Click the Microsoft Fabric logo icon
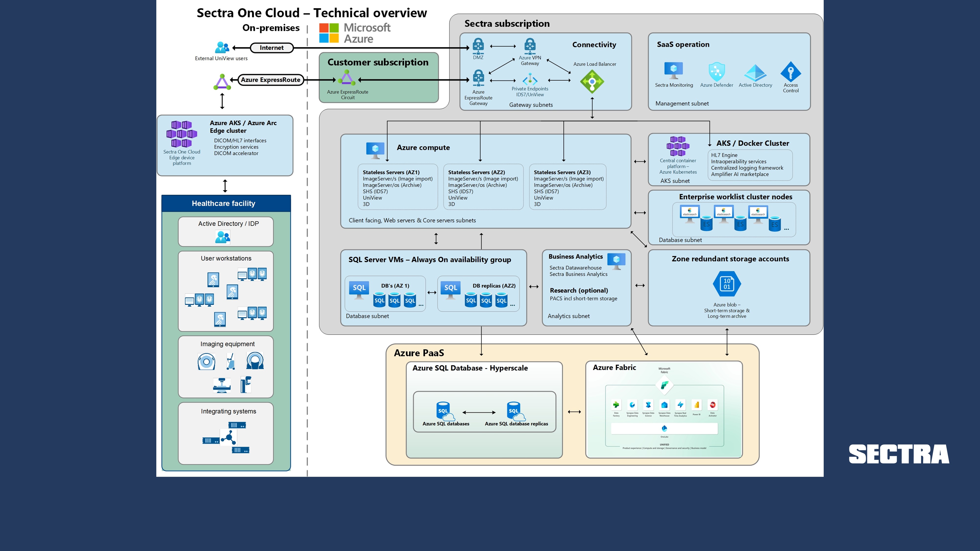This screenshot has height=551, width=980. pyautogui.click(x=664, y=386)
